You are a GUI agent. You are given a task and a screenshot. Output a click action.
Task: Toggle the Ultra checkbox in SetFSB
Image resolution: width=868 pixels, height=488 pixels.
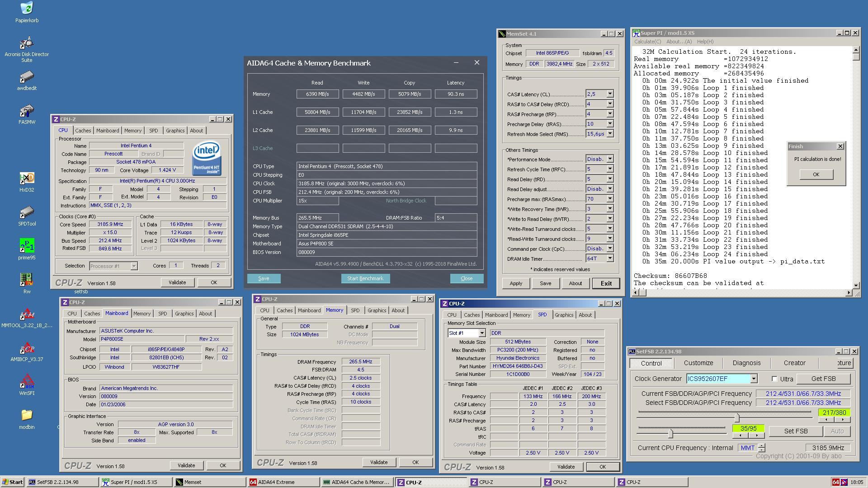click(x=774, y=379)
